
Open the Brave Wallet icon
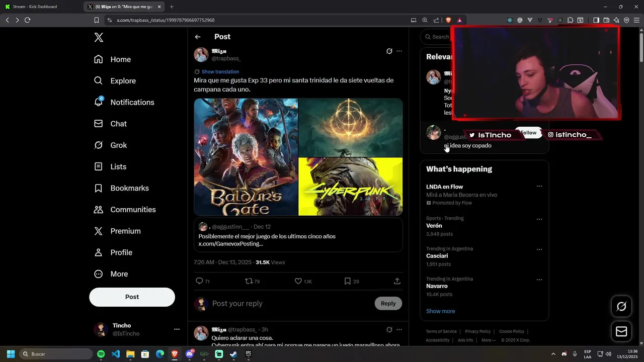click(606, 20)
